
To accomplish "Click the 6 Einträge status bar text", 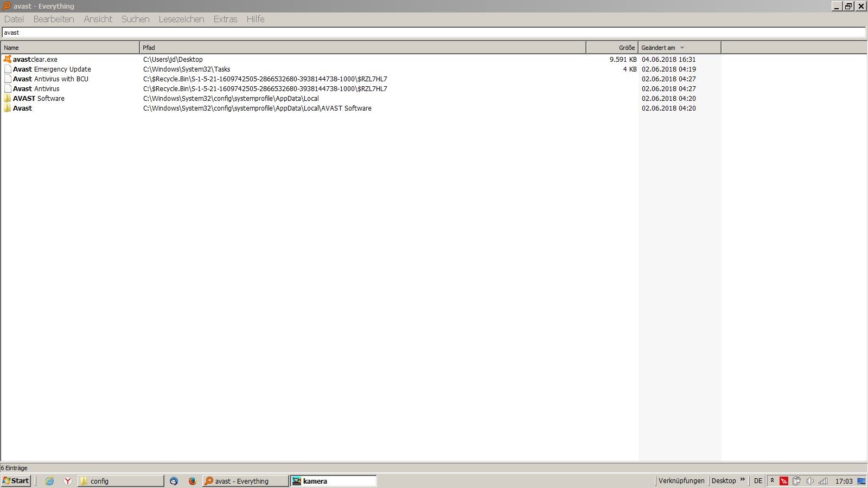I will tap(14, 468).
